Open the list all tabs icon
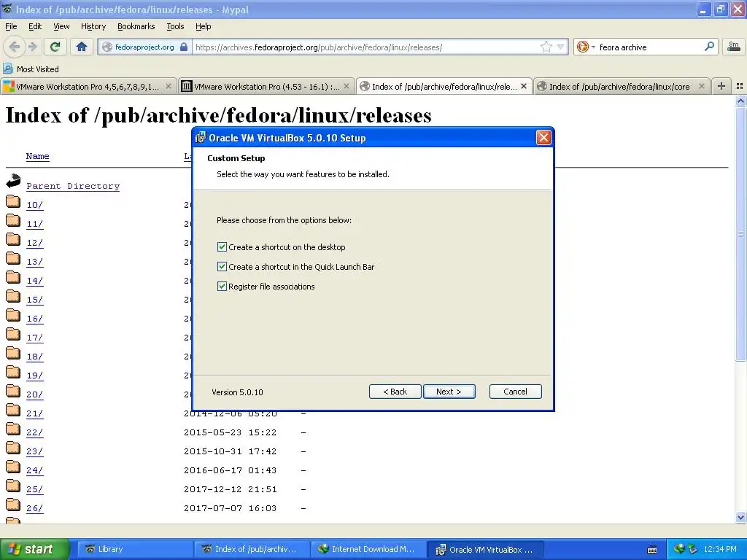The image size is (747, 560). (740, 86)
